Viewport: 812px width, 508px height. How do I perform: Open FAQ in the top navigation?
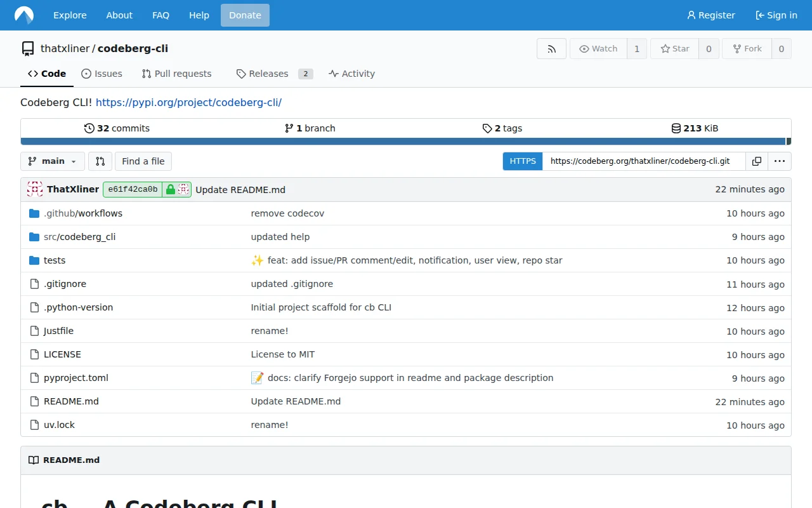coord(160,15)
